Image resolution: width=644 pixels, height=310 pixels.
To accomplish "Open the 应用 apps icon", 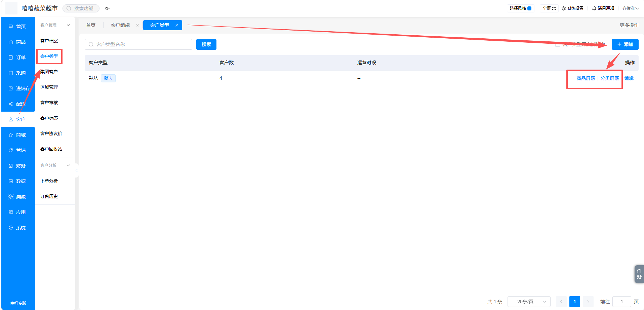I will (11, 212).
